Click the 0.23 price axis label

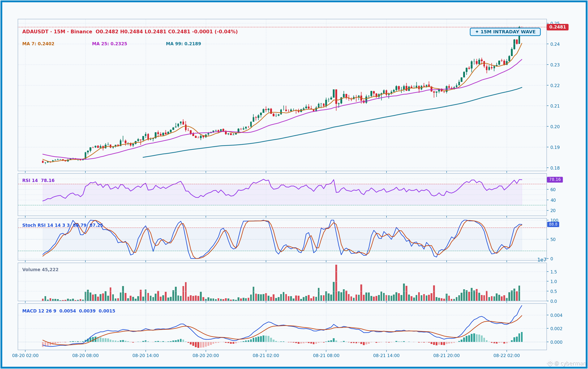click(555, 65)
